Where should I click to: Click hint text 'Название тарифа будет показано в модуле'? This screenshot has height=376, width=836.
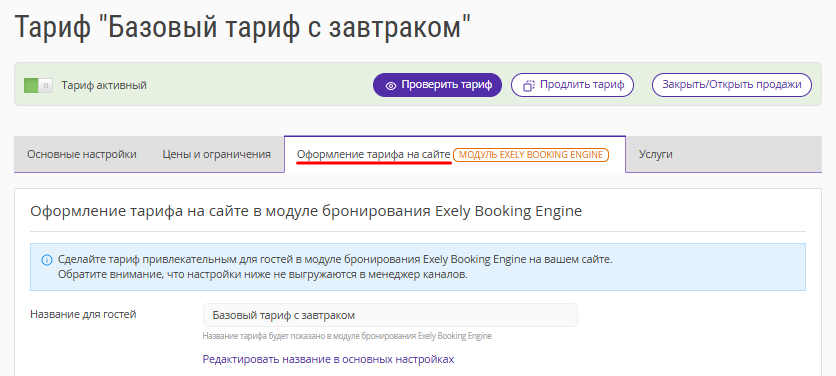coord(347,336)
